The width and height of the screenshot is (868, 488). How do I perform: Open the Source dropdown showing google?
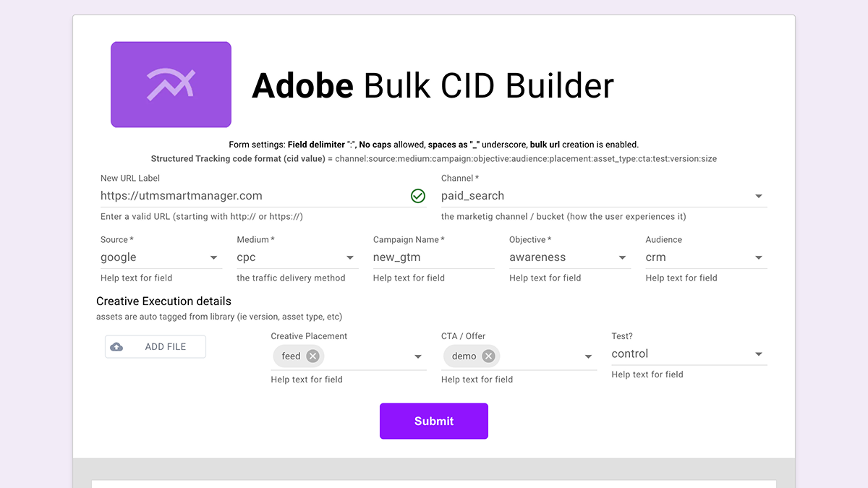(161, 257)
